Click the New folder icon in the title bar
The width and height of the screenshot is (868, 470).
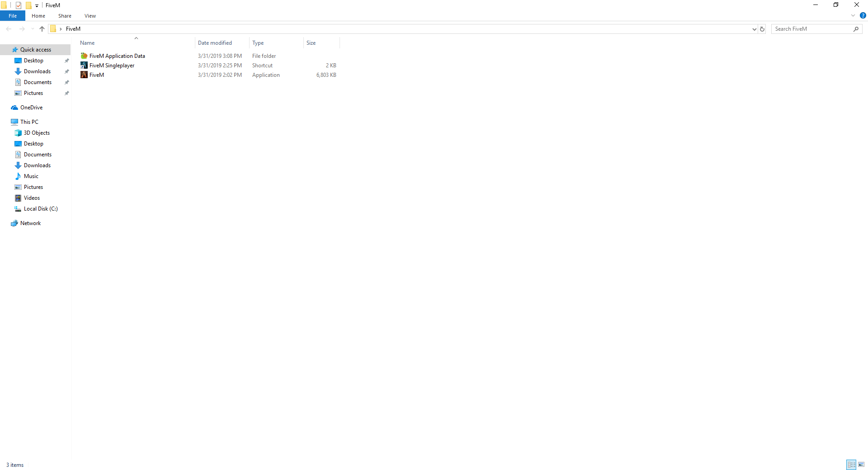[28, 5]
